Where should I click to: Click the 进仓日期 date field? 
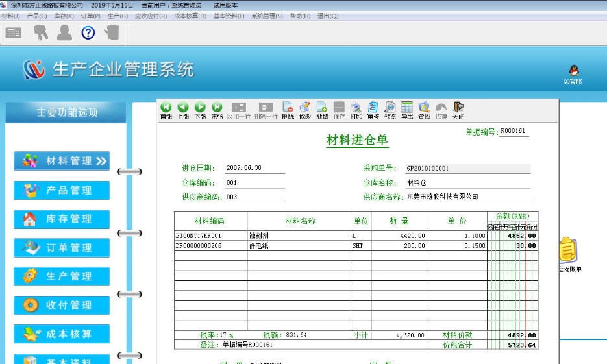pos(254,169)
